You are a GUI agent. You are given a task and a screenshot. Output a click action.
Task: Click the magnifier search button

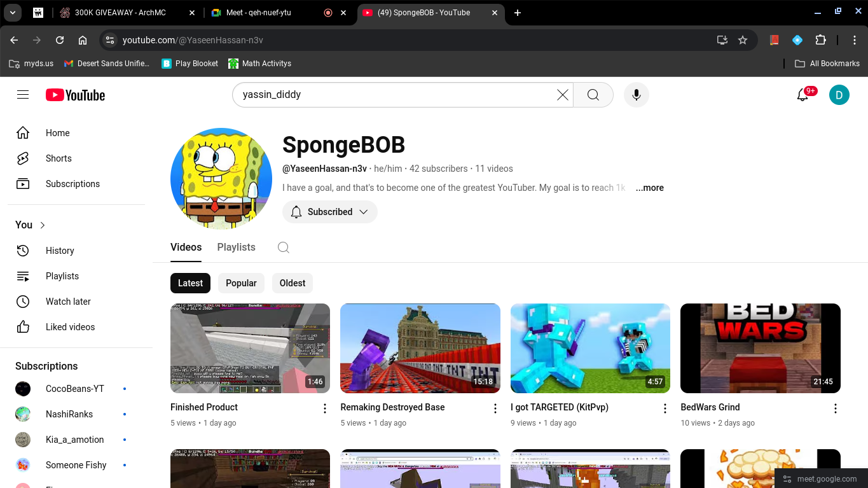[593, 95]
